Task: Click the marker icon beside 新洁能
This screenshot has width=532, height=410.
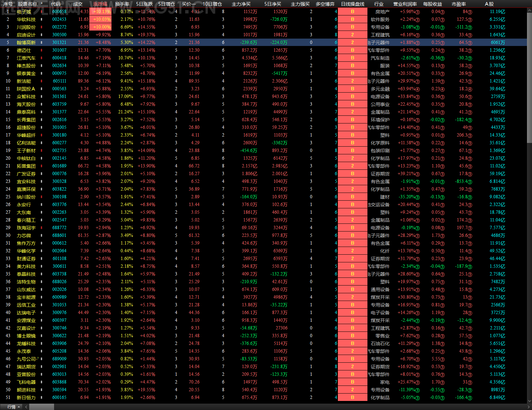Action: point(42,81)
